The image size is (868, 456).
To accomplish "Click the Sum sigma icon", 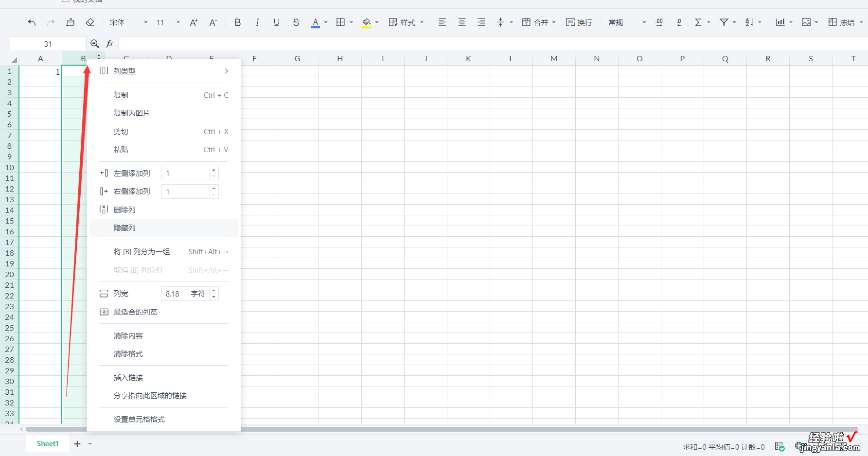I will (698, 22).
